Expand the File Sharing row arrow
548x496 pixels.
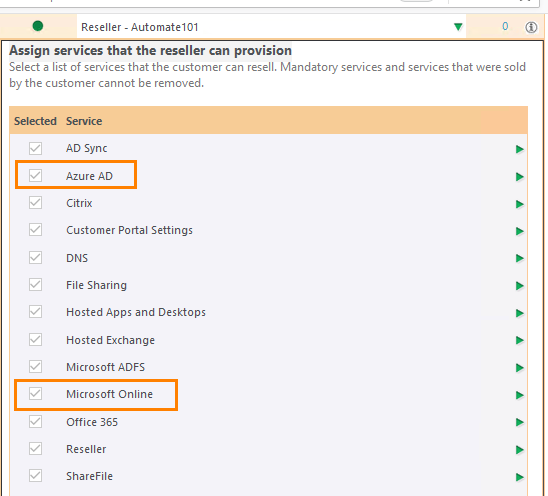[520, 286]
